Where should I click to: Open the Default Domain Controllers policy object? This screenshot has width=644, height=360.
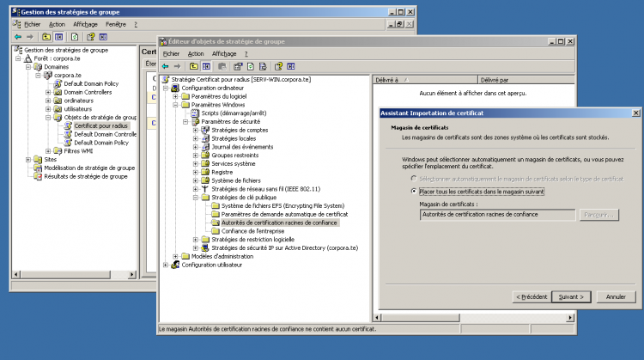pos(105,134)
